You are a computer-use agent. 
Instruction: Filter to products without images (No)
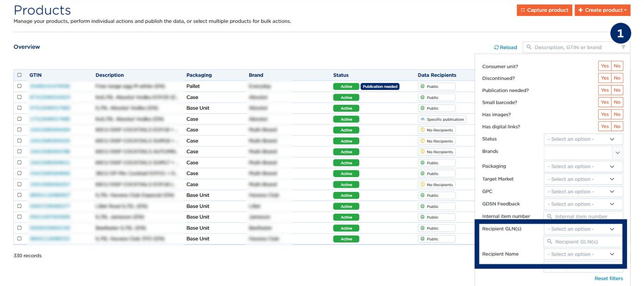point(617,114)
